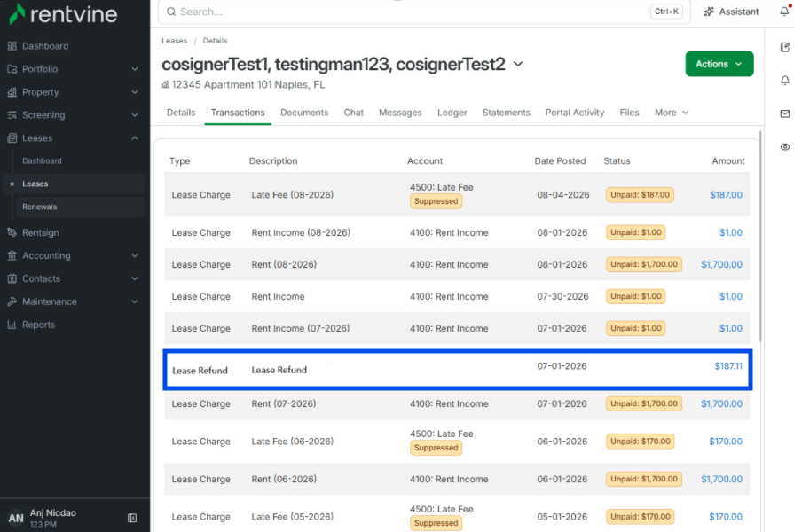794x532 pixels.
Task: Click the Rentvine logo
Action: 63,14
